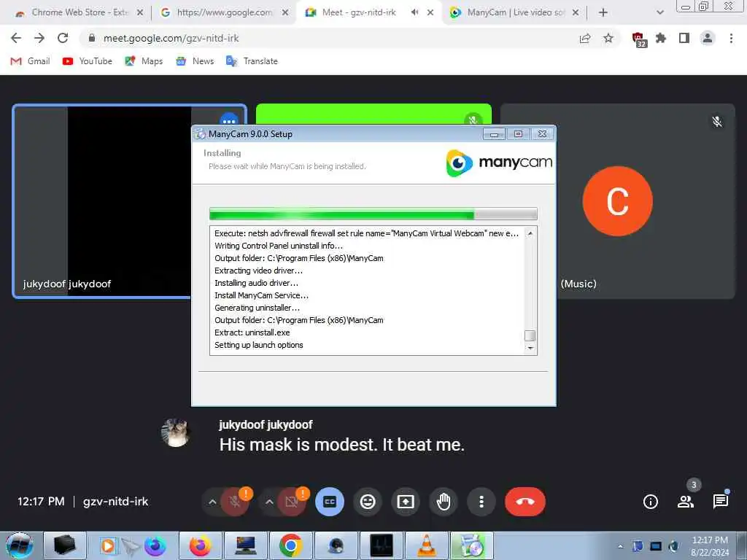The width and height of the screenshot is (747, 560).
Task: Select the "Setting up launch options" log line
Action: pos(259,345)
